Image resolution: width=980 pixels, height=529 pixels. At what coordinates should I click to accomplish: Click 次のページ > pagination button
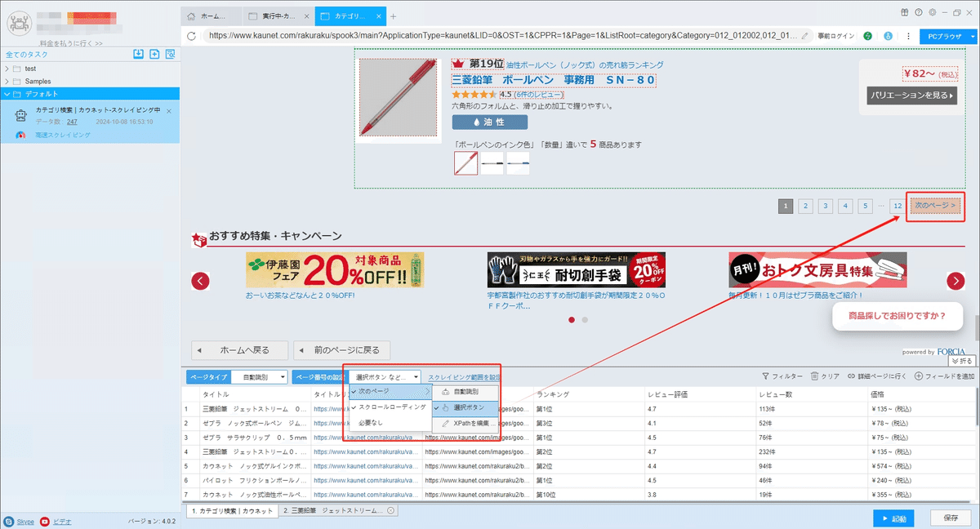pos(937,206)
